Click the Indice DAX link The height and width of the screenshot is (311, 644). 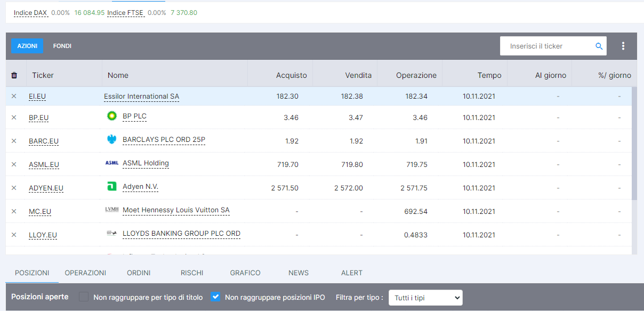[30, 12]
